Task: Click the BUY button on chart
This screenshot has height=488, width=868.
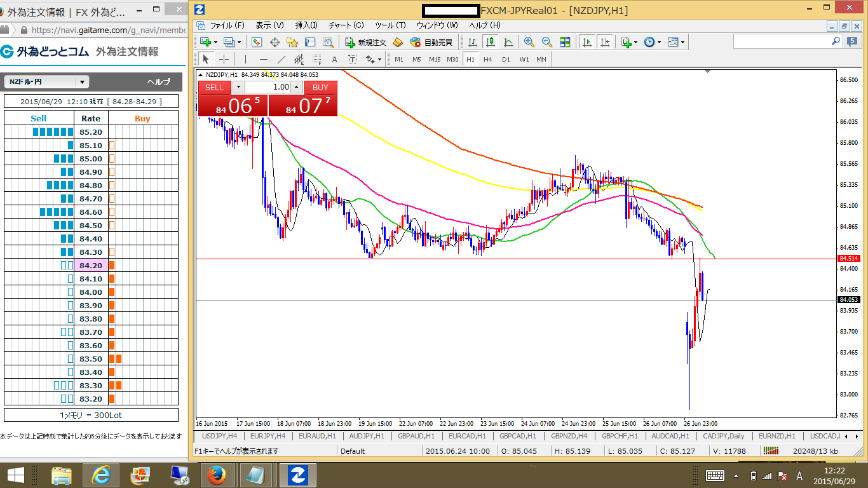Action: [x=320, y=88]
